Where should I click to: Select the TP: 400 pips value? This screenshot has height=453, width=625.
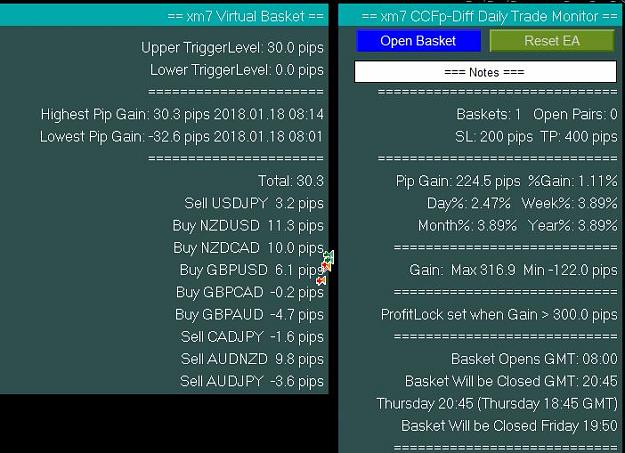[579, 137]
